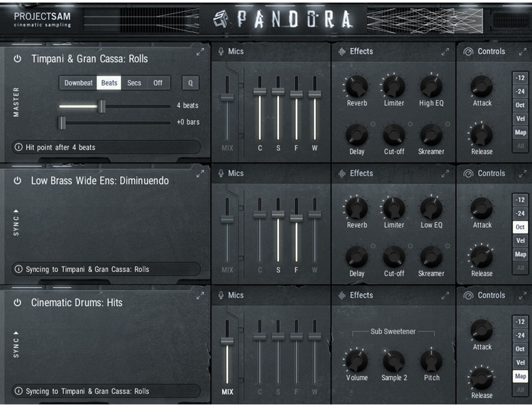
Task: Select the Downbeat timing mode
Action: 78,83
